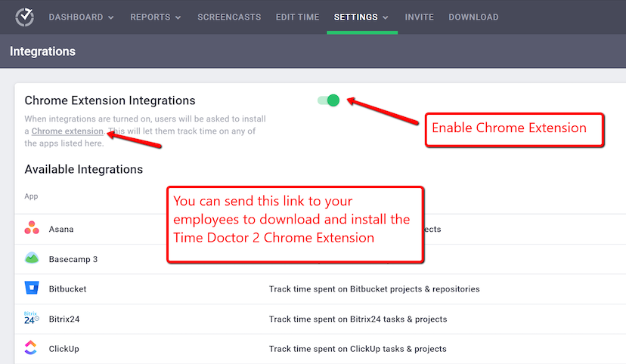Open the Settings dropdown menu
Screen dimensions: 626x364
coord(361,17)
